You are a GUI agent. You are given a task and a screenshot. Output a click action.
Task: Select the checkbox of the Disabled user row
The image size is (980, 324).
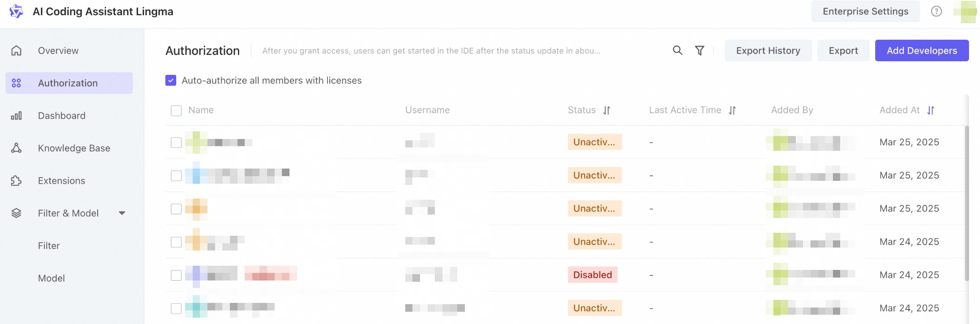(x=176, y=275)
